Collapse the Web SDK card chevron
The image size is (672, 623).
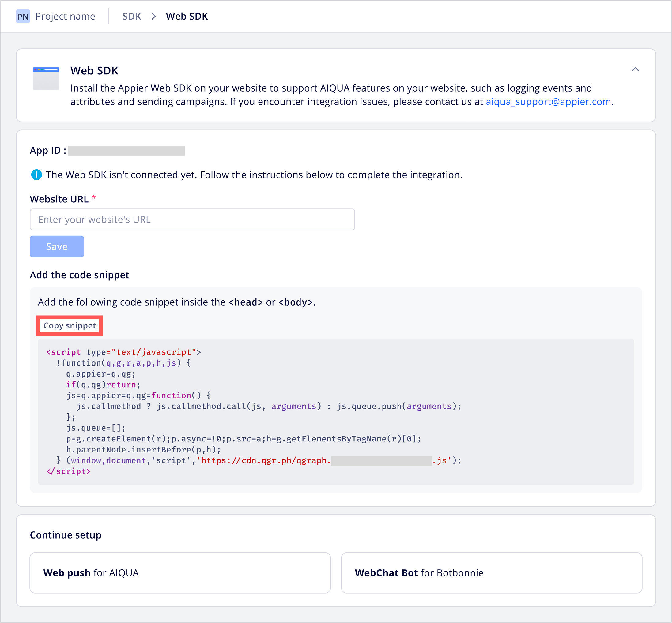(x=635, y=69)
